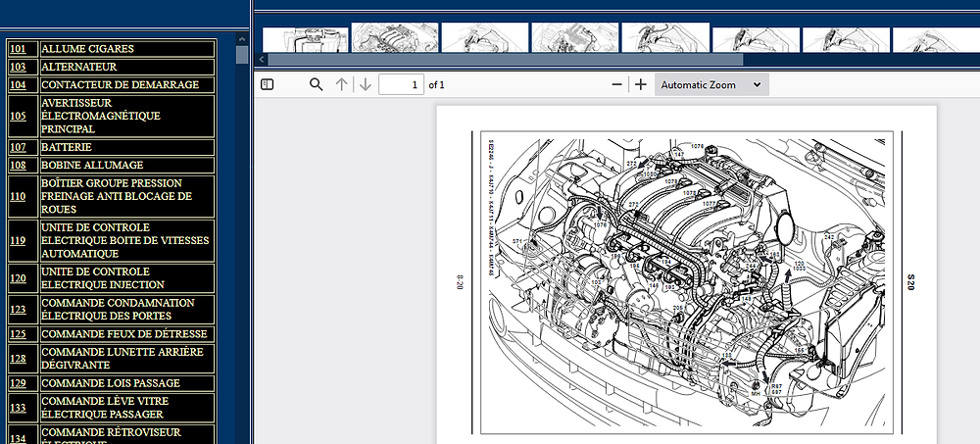Open link 119 boite de vitesses automatique
Screen dimensions: 980x444
pyautogui.click(x=18, y=241)
